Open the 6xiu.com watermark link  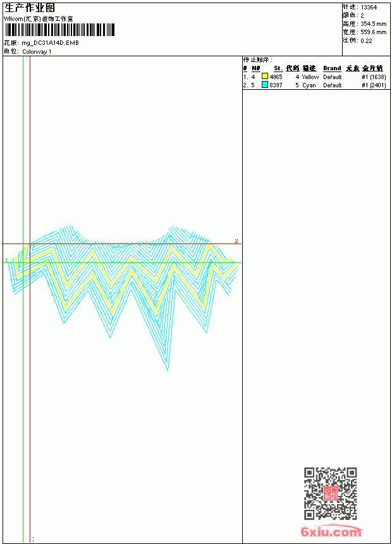[331, 531]
